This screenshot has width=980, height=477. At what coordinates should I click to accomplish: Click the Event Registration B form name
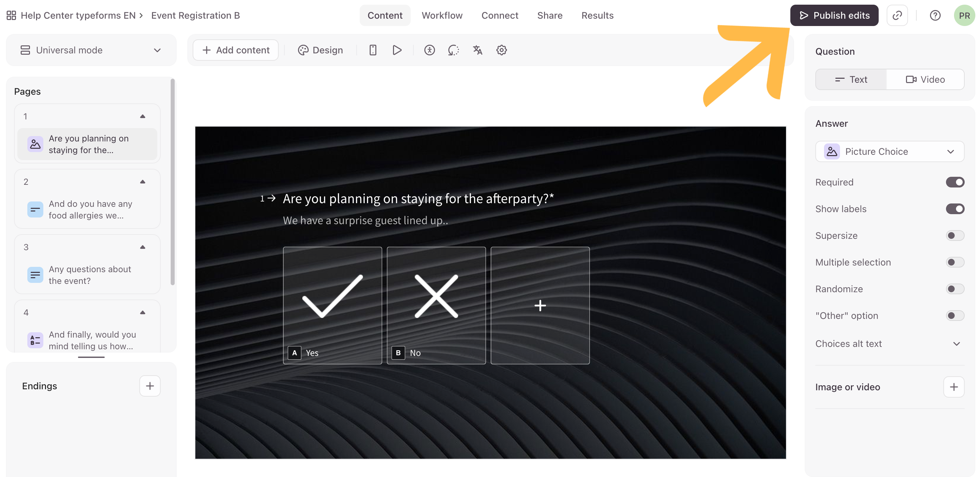[195, 16]
